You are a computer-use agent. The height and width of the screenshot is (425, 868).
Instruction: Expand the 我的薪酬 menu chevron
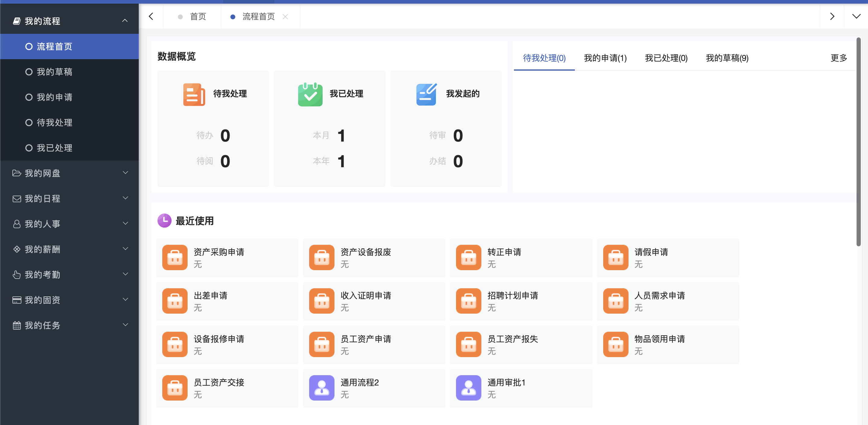click(125, 249)
